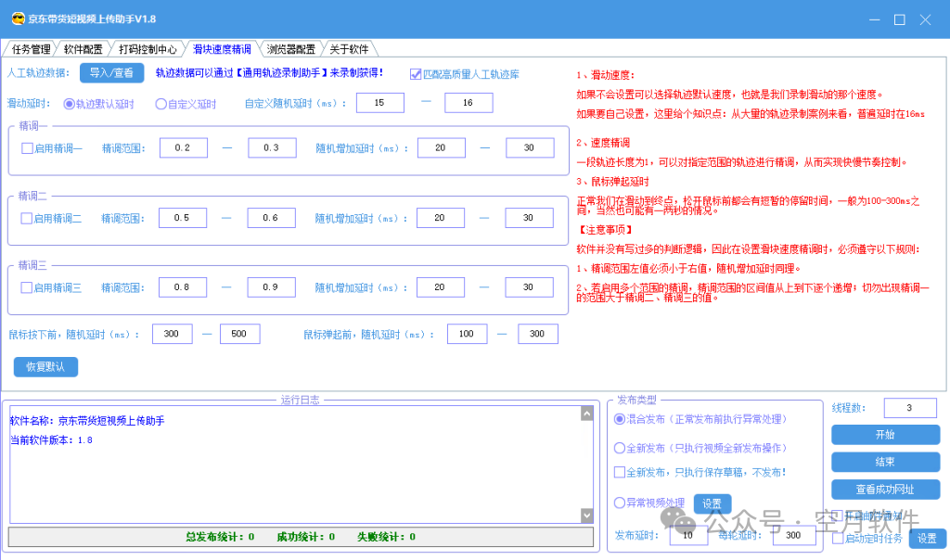Click the 结束 button
The image size is (950, 560).
coord(885,462)
